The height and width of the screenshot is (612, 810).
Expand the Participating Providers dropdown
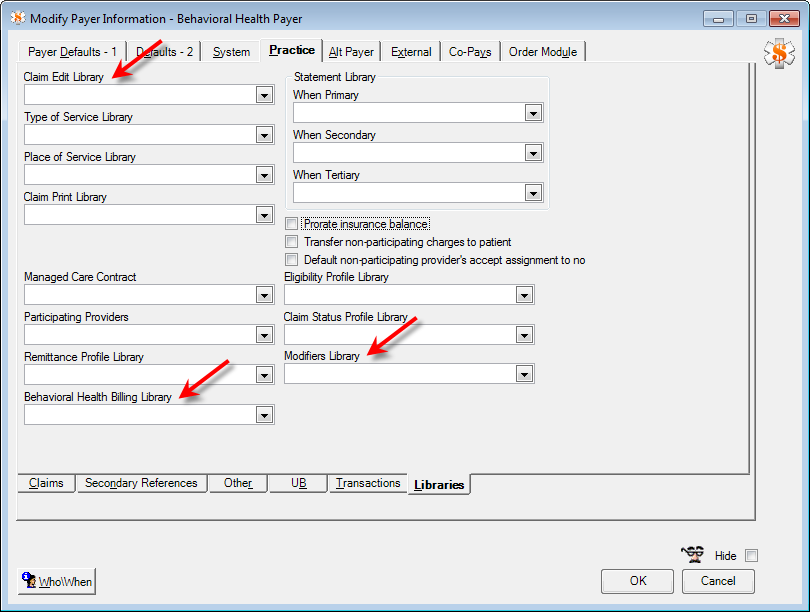(x=264, y=335)
